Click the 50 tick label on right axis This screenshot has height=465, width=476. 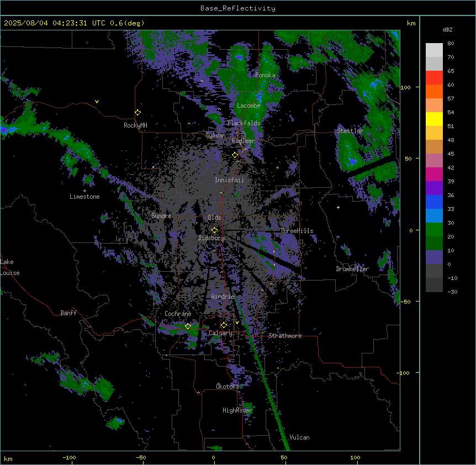click(408, 158)
